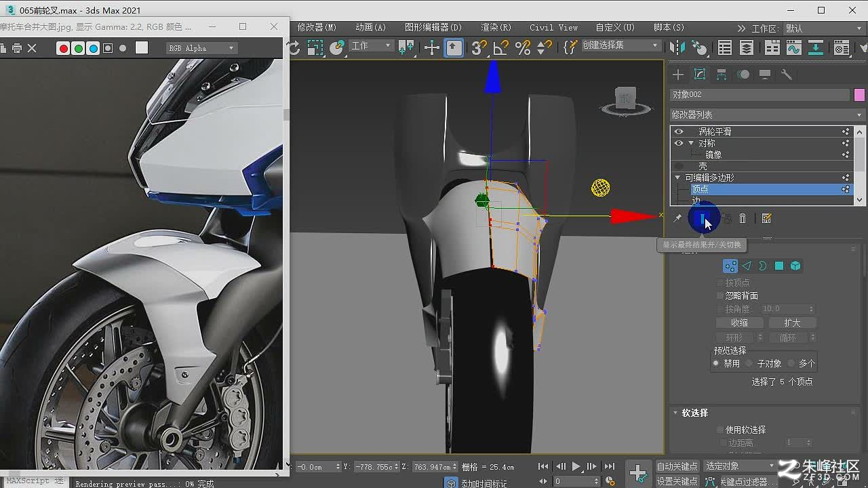Image resolution: width=868 pixels, height=488 pixels.
Task: Open configure modifier sets icon
Action: click(x=766, y=218)
